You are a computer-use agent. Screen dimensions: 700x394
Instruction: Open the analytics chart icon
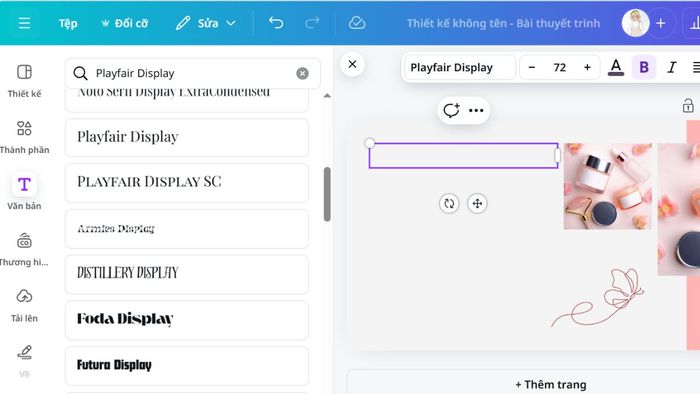pyautogui.click(x=694, y=23)
